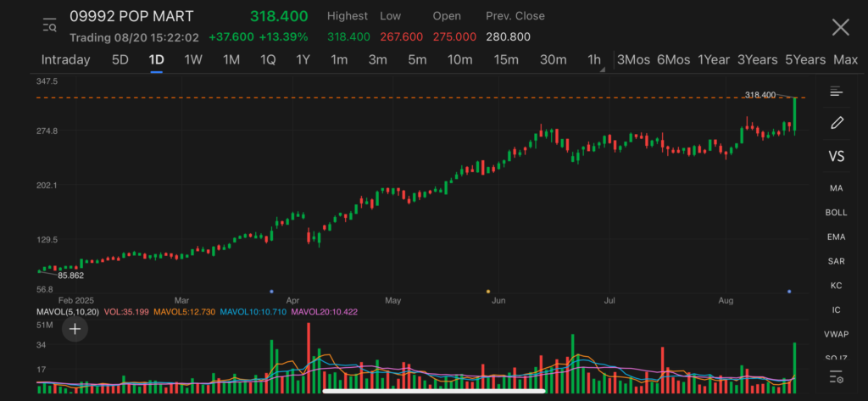Show the 5Years range
The image size is (868, 401).
pos(805,60)
